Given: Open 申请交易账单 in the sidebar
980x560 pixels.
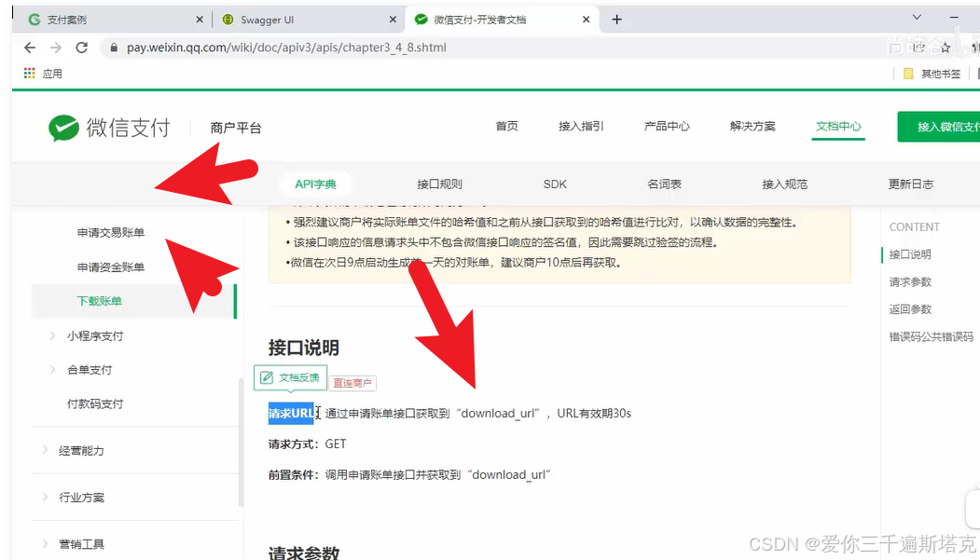Looking at the screenshot, I should [x=111, y=232].
